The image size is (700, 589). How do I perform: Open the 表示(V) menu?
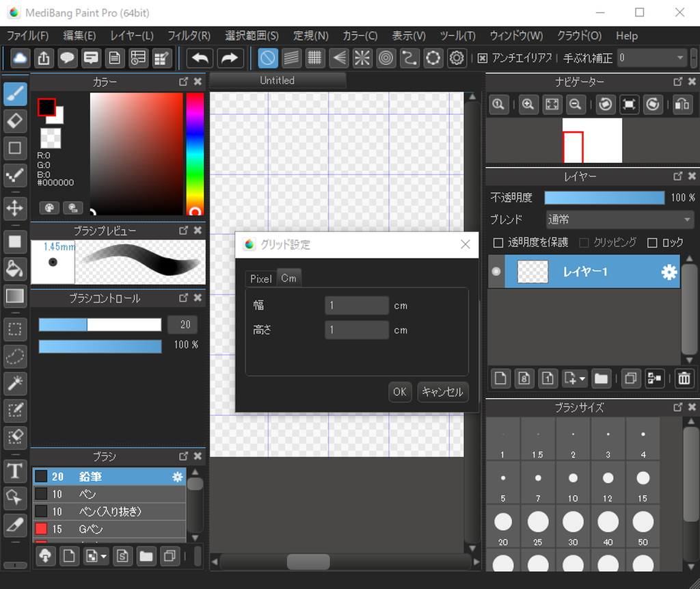coord(409,36)
